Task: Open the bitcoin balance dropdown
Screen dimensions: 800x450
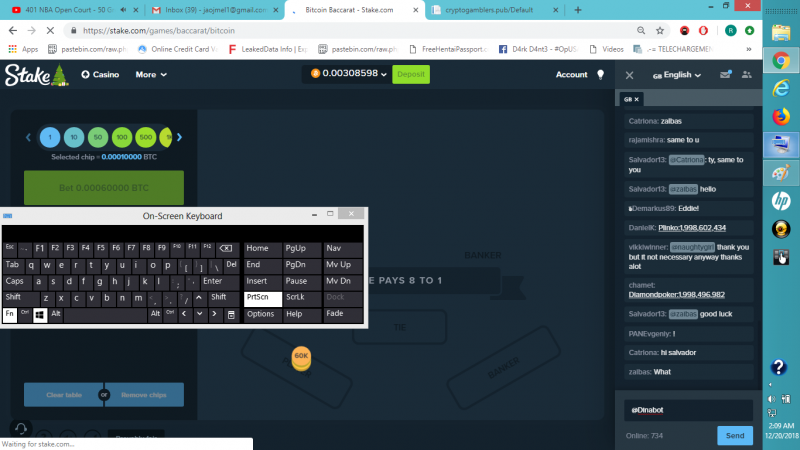Action: pos(349,74)
